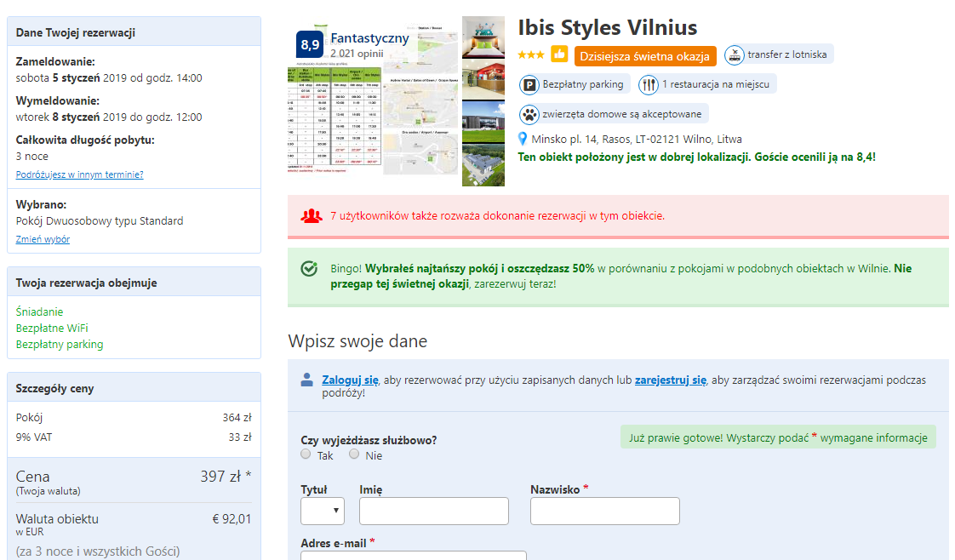Click the 'Dzisiejsza świetna okazja' badge
Image resolution: width=955 pixels, height=560 pixels.
point(645,56)
